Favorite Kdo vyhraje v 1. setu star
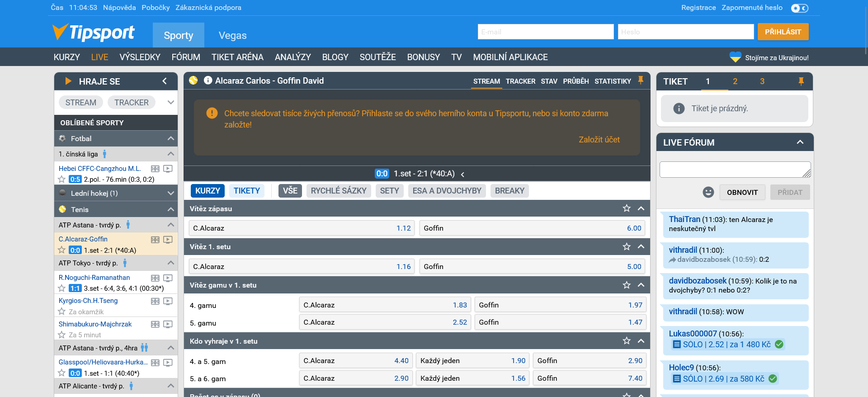868x397 pixels. (x=627, y=341)
